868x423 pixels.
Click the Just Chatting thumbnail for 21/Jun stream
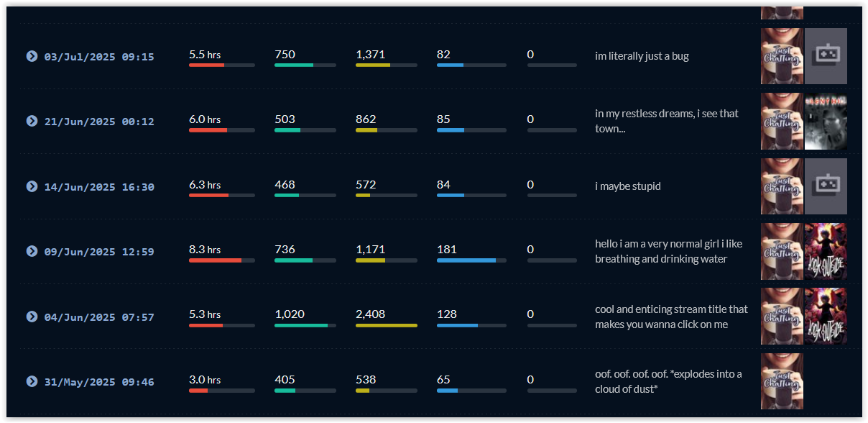782,121
